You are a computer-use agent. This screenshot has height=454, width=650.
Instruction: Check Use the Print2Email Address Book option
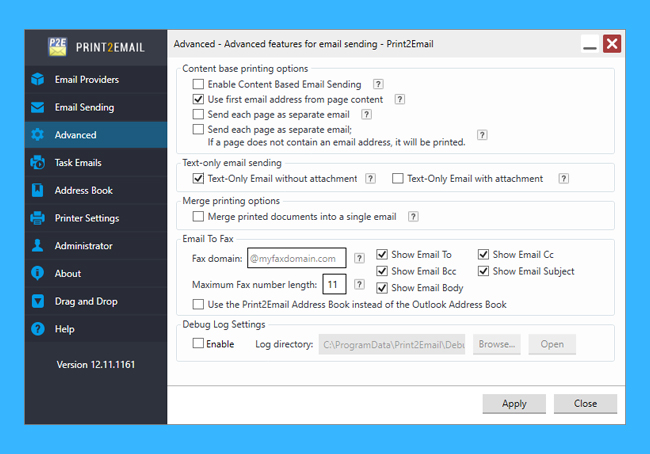coord(198,304)
